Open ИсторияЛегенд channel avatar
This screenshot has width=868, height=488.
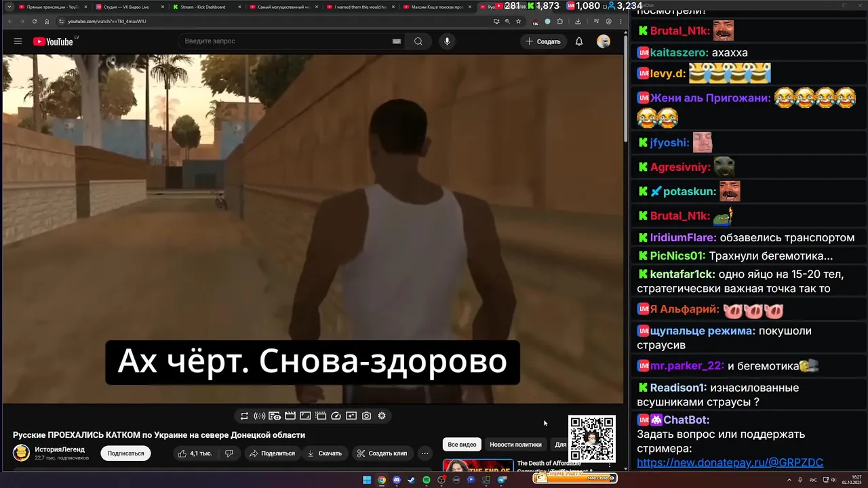[x=21, y=453]
